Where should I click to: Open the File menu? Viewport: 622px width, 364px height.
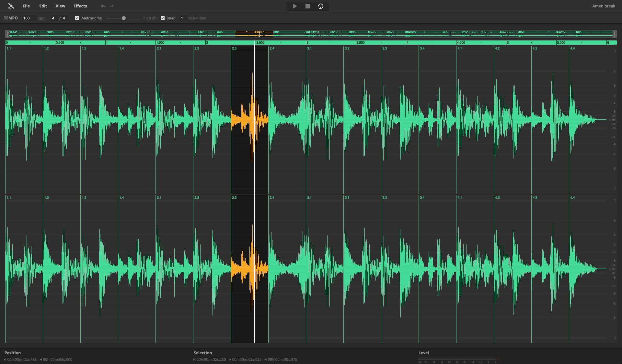[26, 6]
